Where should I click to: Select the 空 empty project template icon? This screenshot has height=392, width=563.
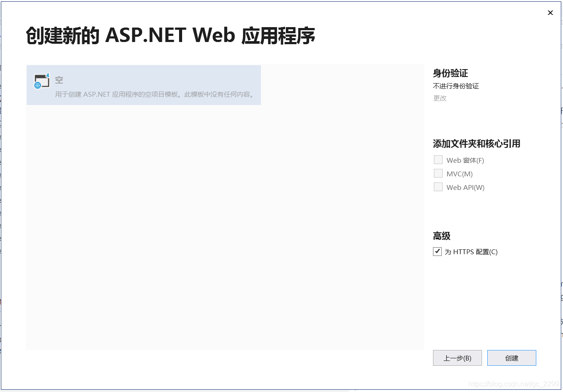42,80
